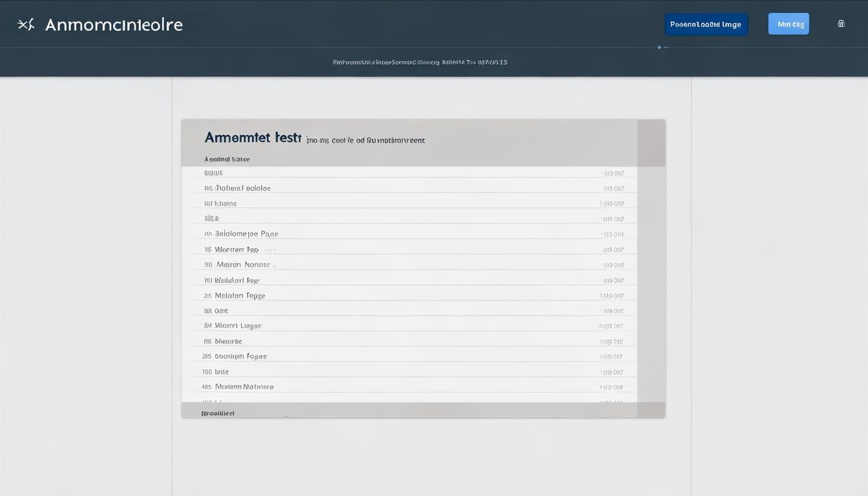Click the footer label at the panel bottom
This screenshot has height=496, width=868.
(218, 413)
